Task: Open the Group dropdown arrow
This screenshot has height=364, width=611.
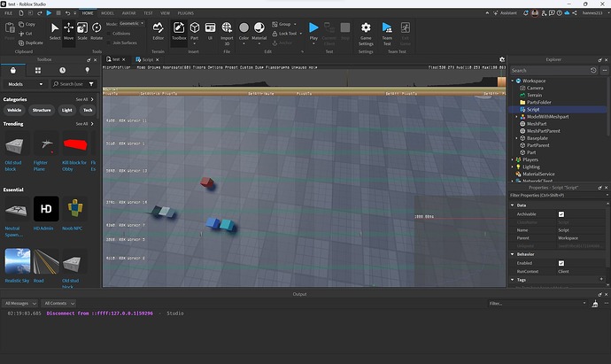Action: click(x=295, y=24)
